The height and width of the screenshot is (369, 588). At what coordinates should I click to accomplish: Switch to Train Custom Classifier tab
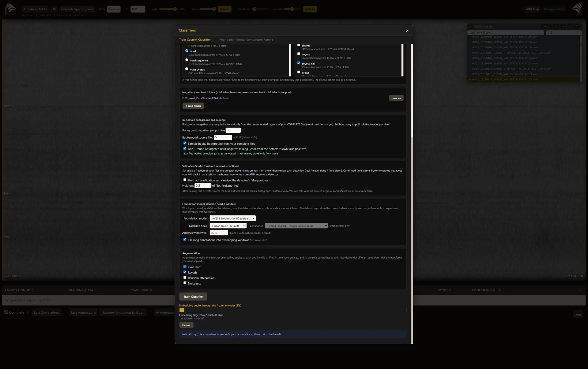195,40
